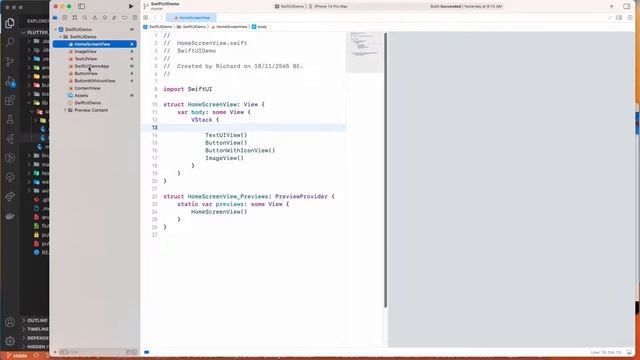This screenshot has width=640, height=360.
Task: Switch to the HomeScreenView editor tab
Action: (191, 18)
